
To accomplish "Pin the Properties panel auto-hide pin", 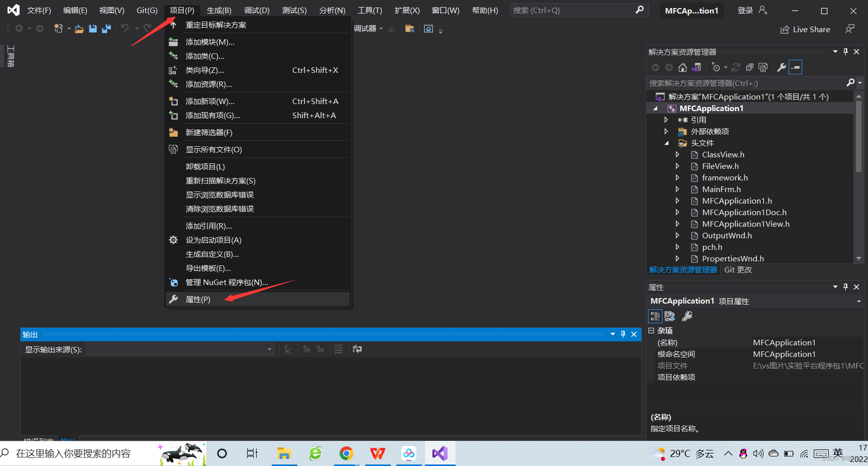I will pyautogui.click(x=845, y=287).
